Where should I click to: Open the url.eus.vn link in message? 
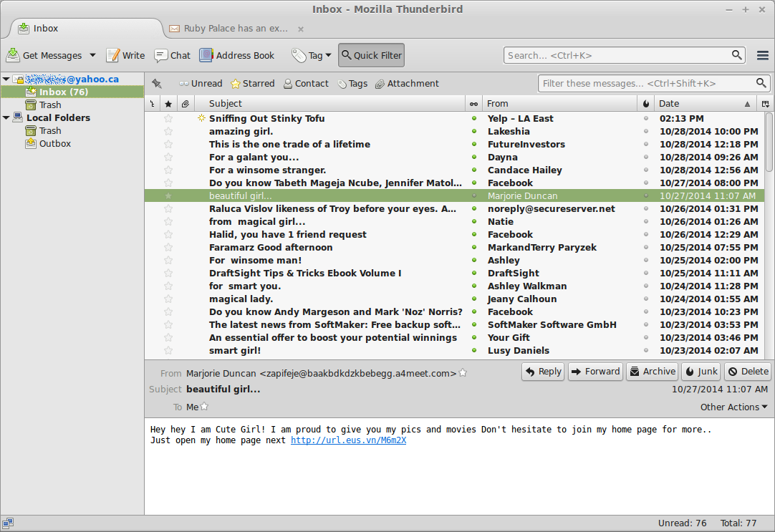[x=348, y=440]
